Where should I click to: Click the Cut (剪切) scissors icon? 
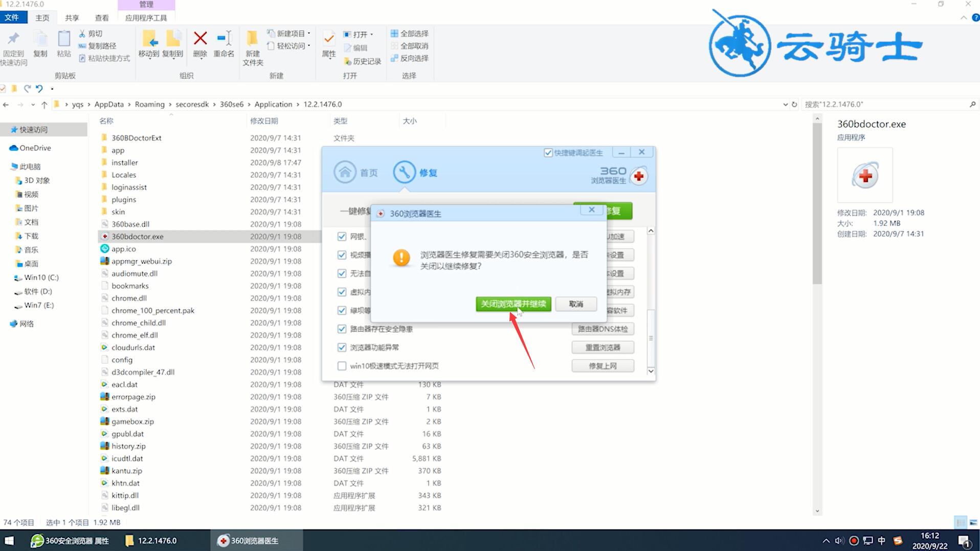82,33
